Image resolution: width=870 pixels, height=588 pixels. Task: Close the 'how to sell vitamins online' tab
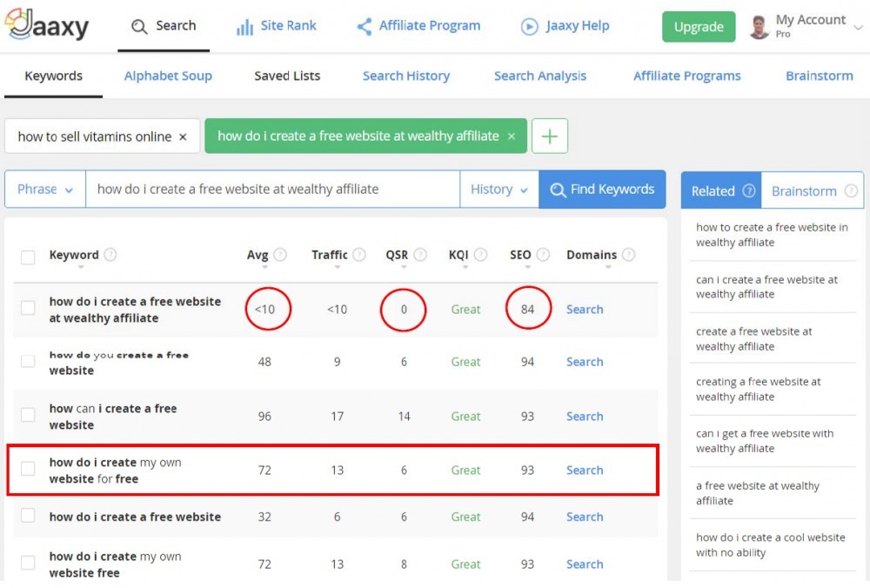pos(183,137)
